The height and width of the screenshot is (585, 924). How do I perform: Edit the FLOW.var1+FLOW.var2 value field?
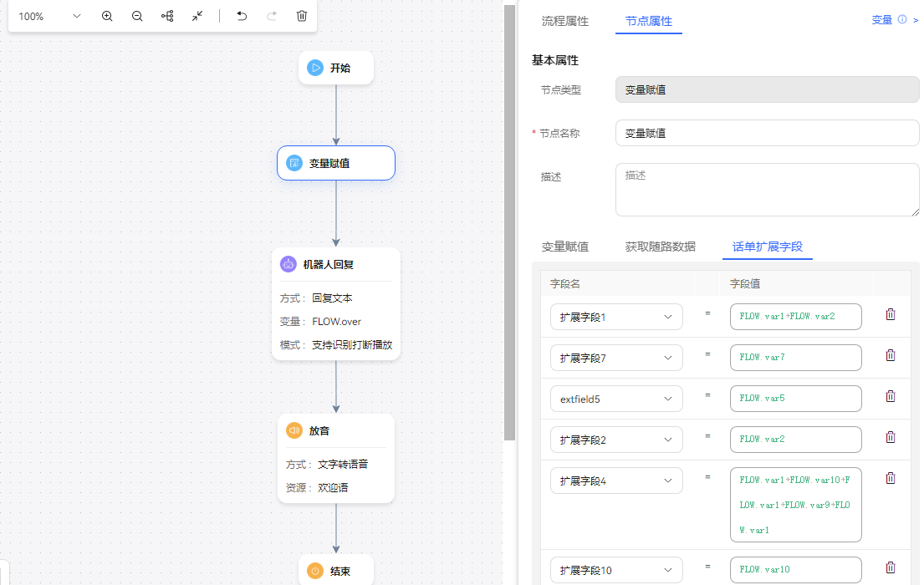coord(795,317)
